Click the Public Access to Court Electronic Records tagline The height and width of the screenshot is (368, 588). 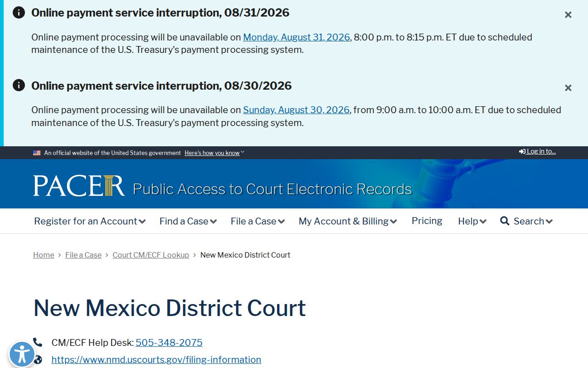(x=272, y=189)
